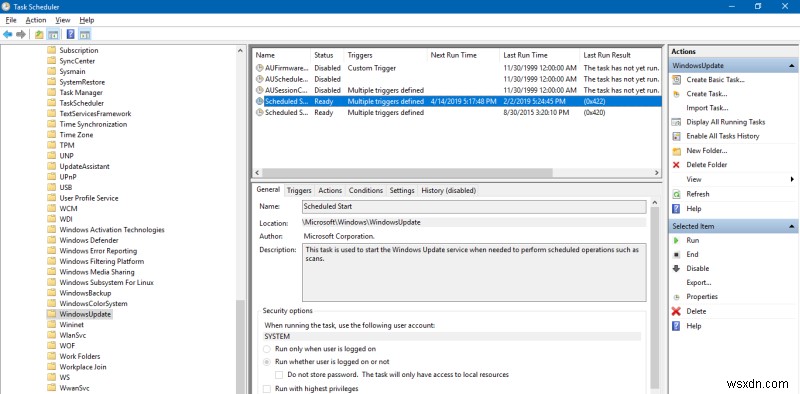Click the blue Back arrow in the toolbar

click(8, 35)
